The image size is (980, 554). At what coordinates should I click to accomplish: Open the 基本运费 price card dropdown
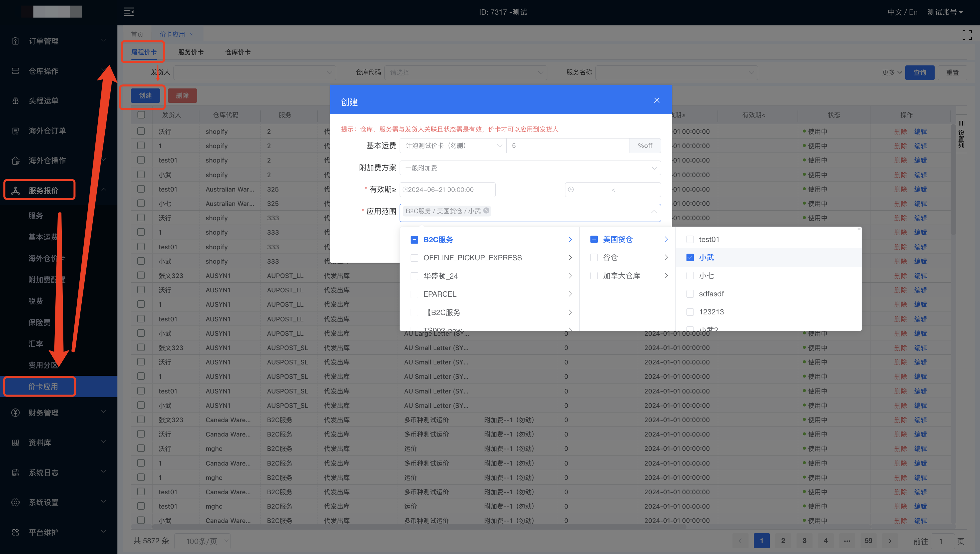[453, 146]
